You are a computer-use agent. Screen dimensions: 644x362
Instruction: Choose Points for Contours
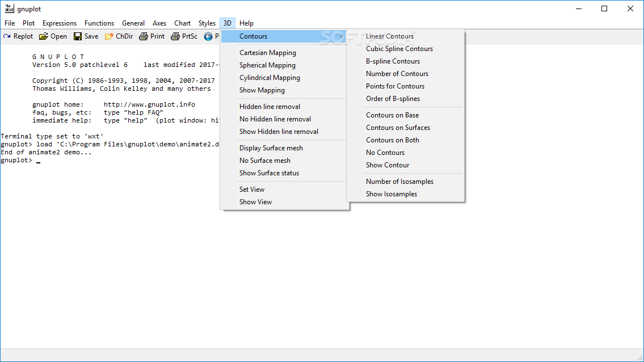[x=406, y=86]
